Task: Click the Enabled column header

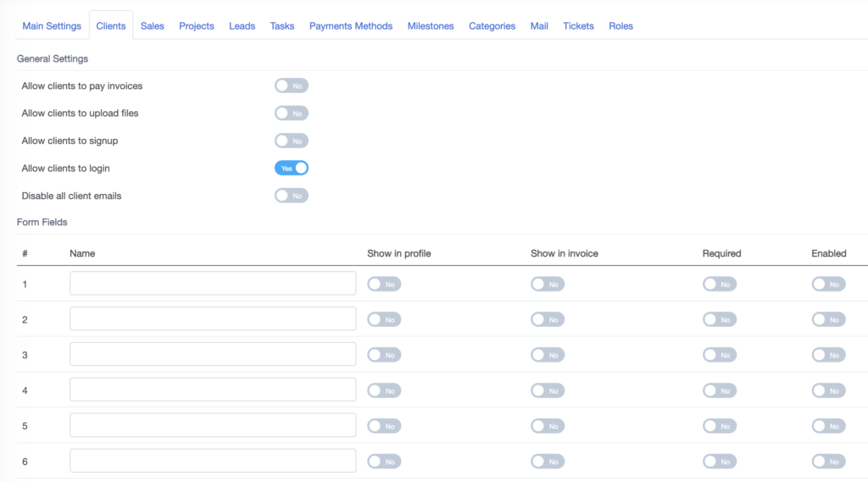Action: click(829, 253)
